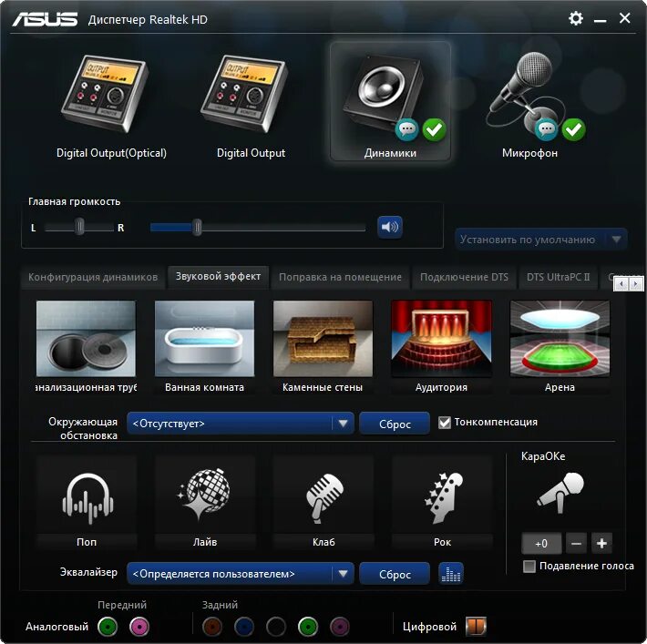Click the main volume slider track
This screenshot has width=647, height=644.
(x=258, y=228)
